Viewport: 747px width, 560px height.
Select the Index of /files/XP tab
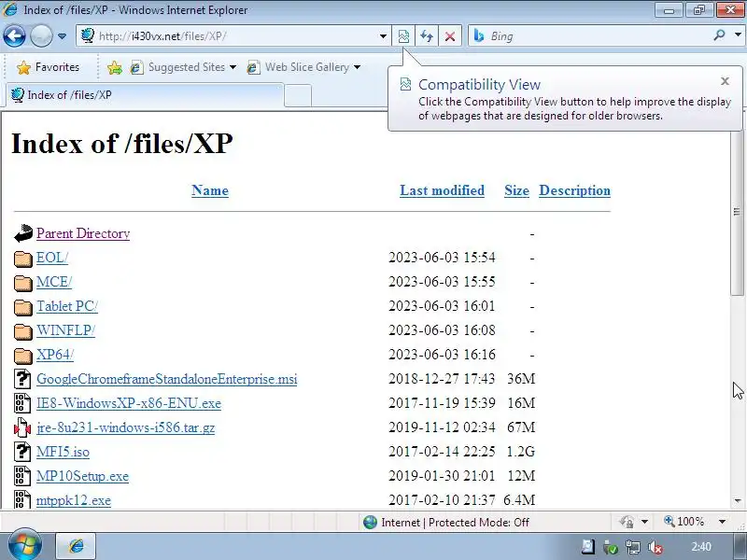(x=145, y=95)
